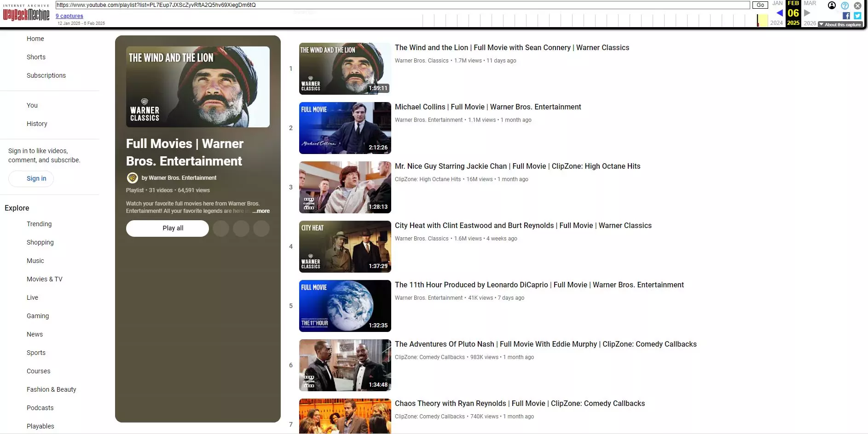Click the Warner Bros. channel avatar icon
This screenshot has width=868, height=434.
point(133,178)
